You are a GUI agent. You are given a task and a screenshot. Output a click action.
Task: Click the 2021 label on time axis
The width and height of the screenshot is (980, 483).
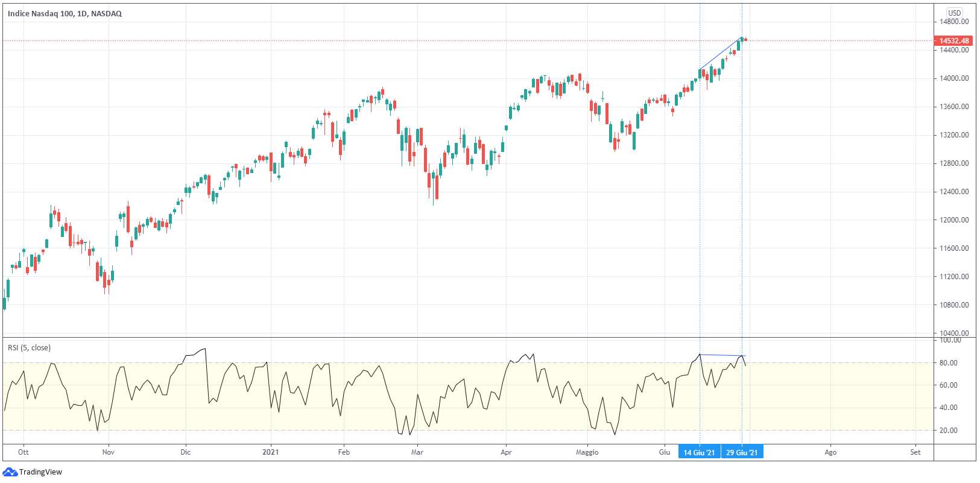tap(271, 452)
